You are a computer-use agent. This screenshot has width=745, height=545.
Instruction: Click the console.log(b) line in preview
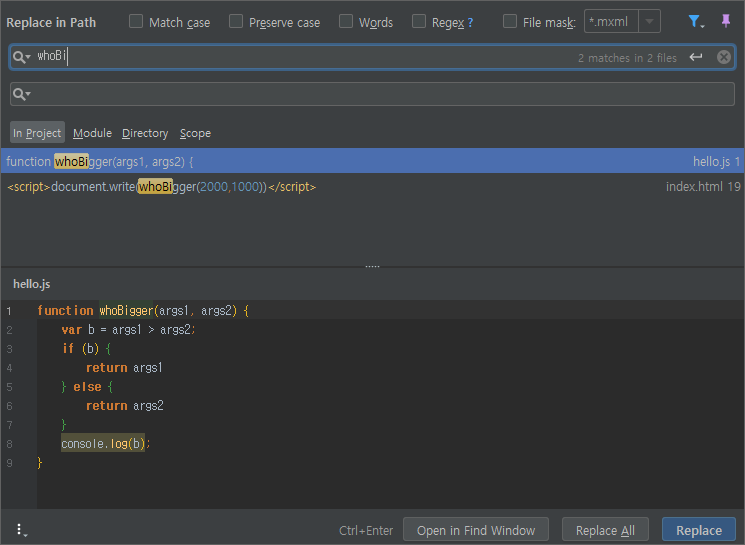(x=105, y=443)
